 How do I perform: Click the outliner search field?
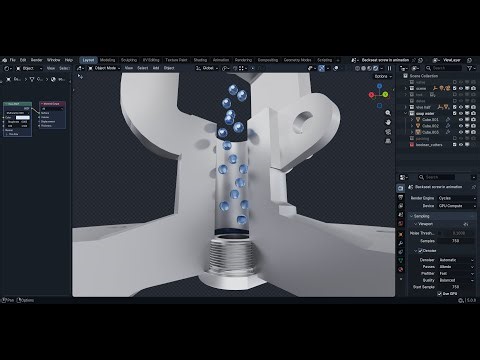coord(443,68)
